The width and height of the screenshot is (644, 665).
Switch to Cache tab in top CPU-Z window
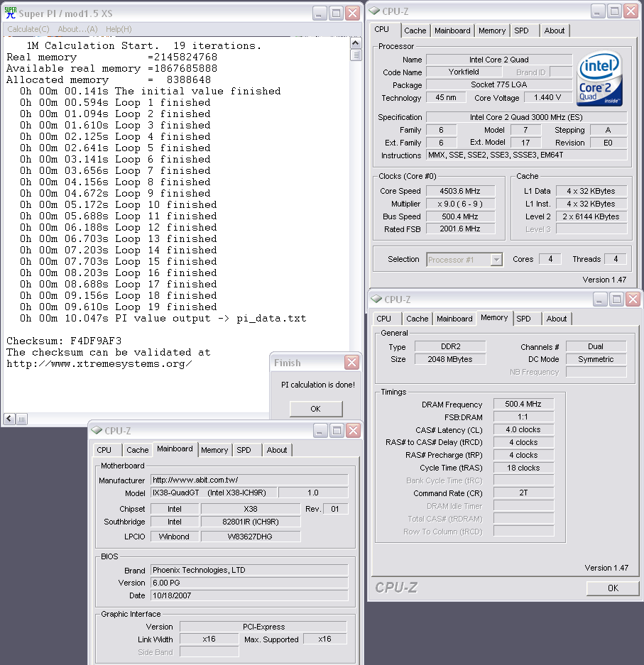pos(415,31)
